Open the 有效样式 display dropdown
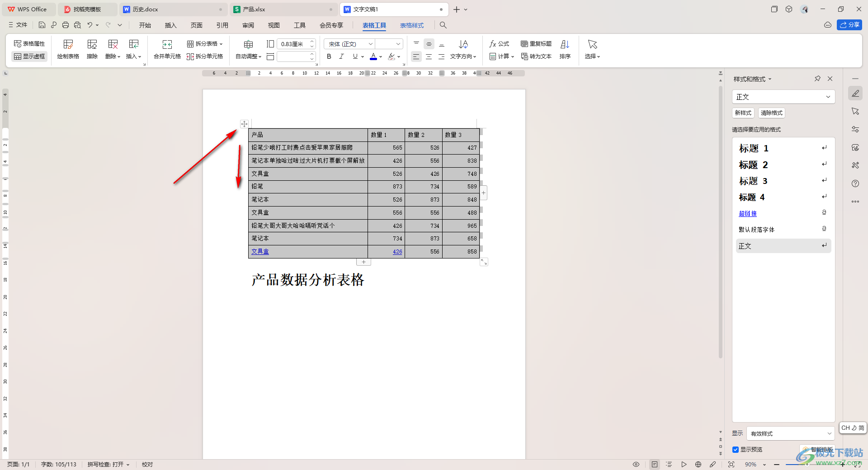 tap(790, 433)
